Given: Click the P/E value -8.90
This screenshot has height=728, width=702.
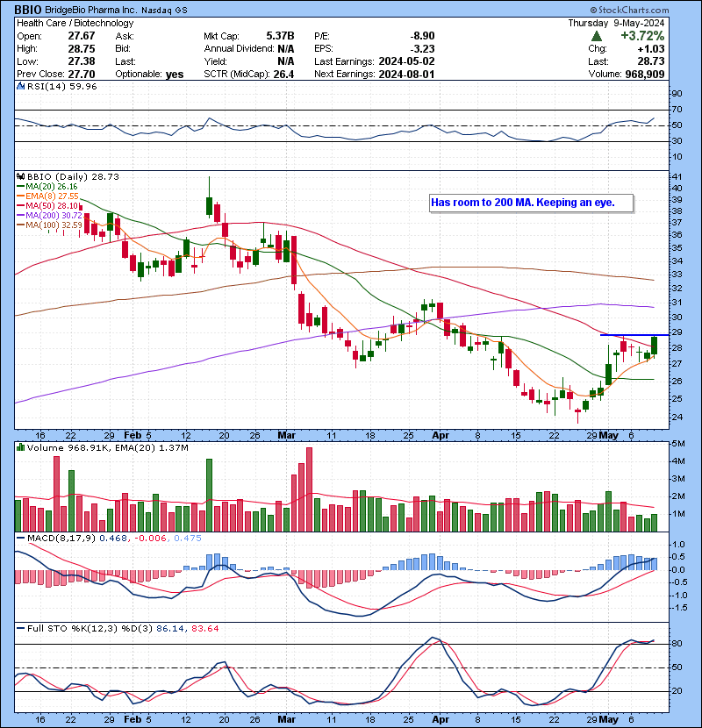Looking at the screenshot, I should coord(422,36).
